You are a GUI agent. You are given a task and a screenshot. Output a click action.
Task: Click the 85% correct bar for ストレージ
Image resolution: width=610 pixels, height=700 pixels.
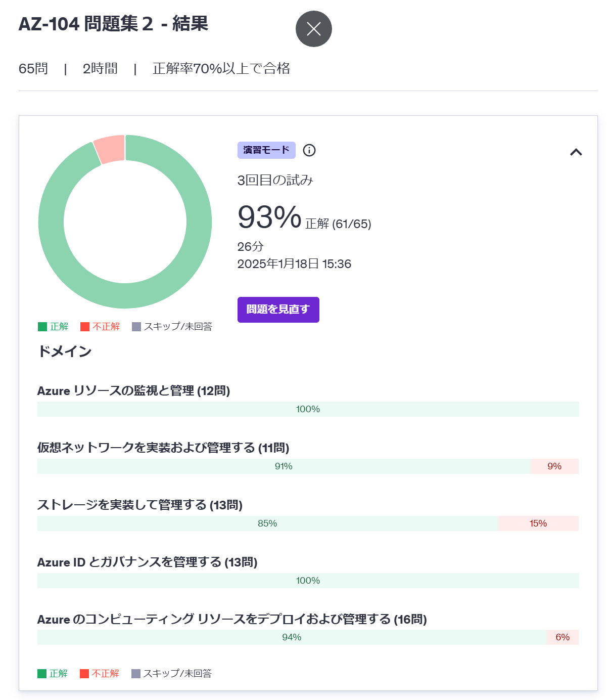pos(267,523)
